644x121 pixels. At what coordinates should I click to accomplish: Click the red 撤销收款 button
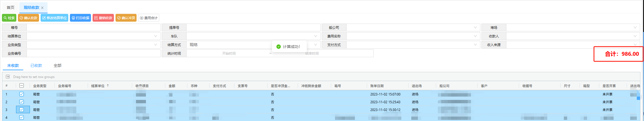coord(103,18)
